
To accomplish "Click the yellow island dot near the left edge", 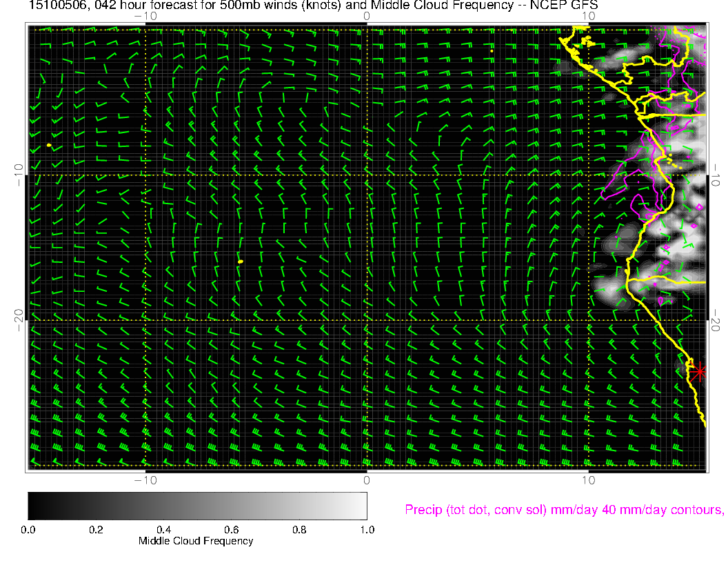I will 49,146.
